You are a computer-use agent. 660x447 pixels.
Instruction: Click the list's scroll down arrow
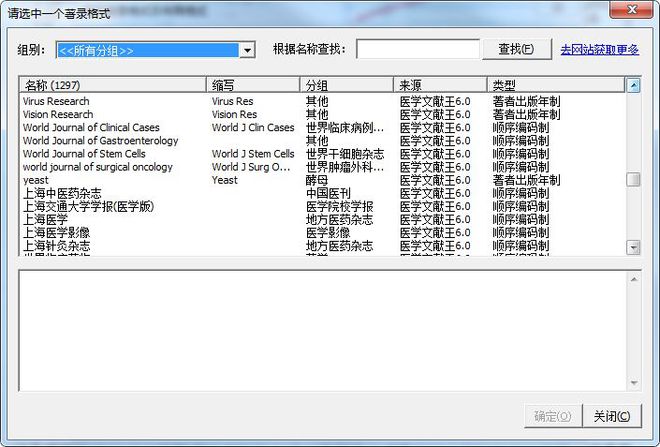(x=633, y=246)
